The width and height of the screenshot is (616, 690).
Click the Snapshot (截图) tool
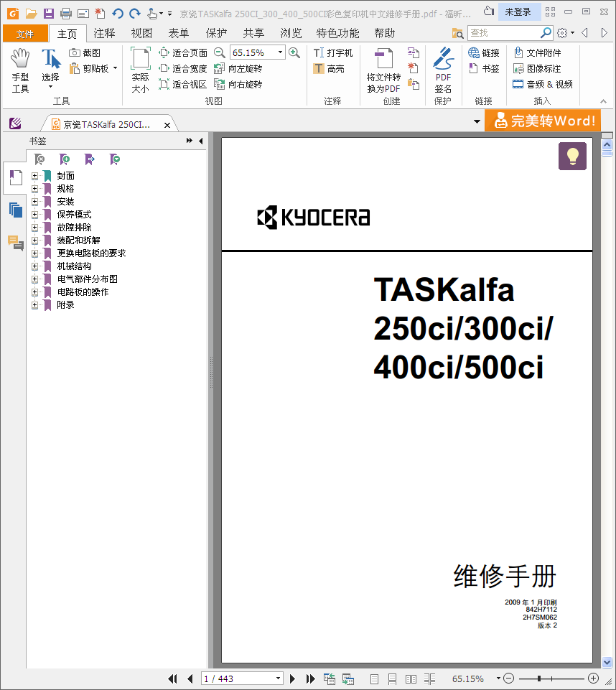(x=85, y=53)
